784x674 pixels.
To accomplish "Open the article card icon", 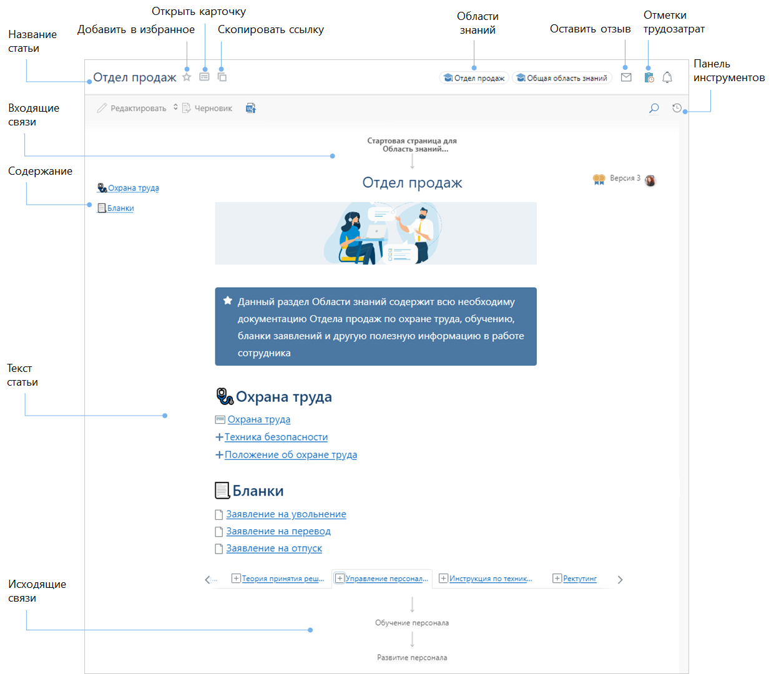I will tap(204, 77).
